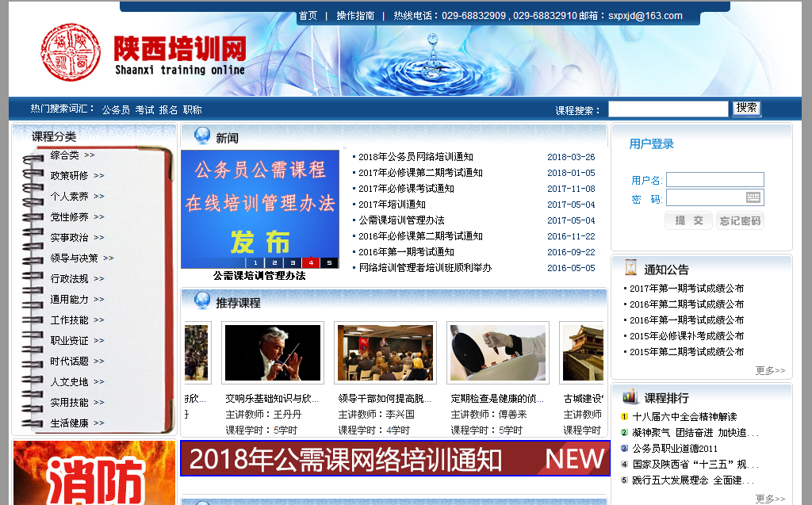Focus the 用户名 input field

(714, 180)
